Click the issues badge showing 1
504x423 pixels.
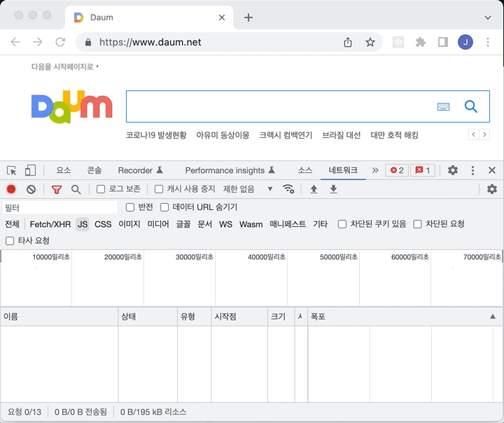423,170
